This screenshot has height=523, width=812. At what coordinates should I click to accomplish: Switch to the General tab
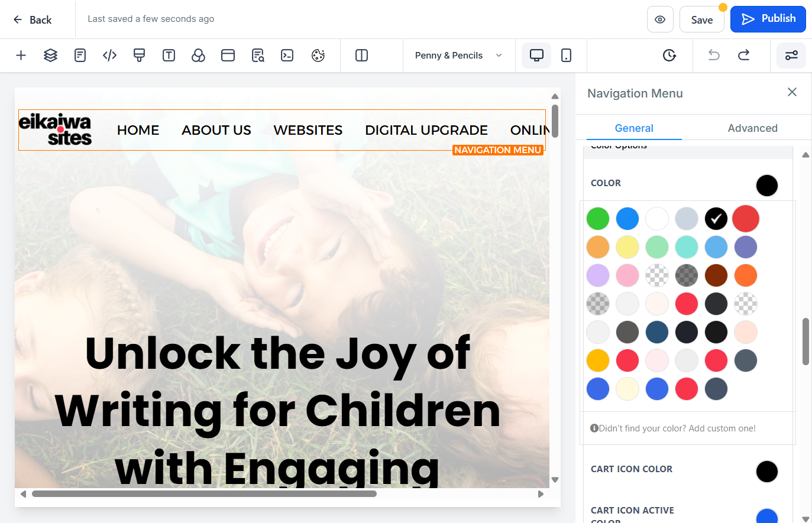click(x=634, y=128)
